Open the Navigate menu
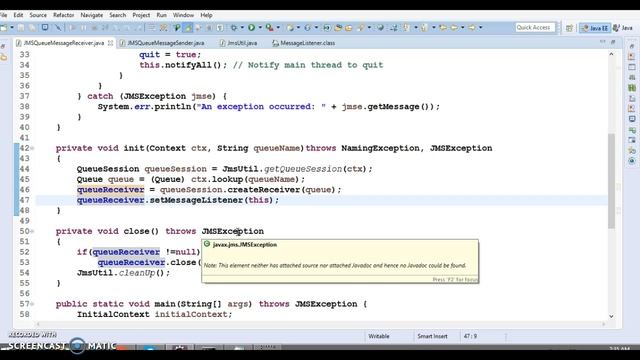The height and width of the screenshot is (360, 640). [x=91, y=15]
